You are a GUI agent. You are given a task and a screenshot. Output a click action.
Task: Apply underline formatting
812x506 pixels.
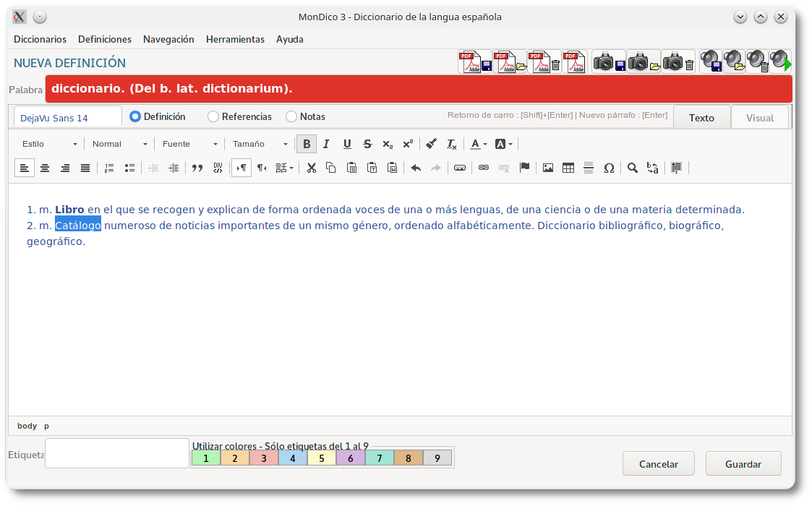[x=347, y=144]
